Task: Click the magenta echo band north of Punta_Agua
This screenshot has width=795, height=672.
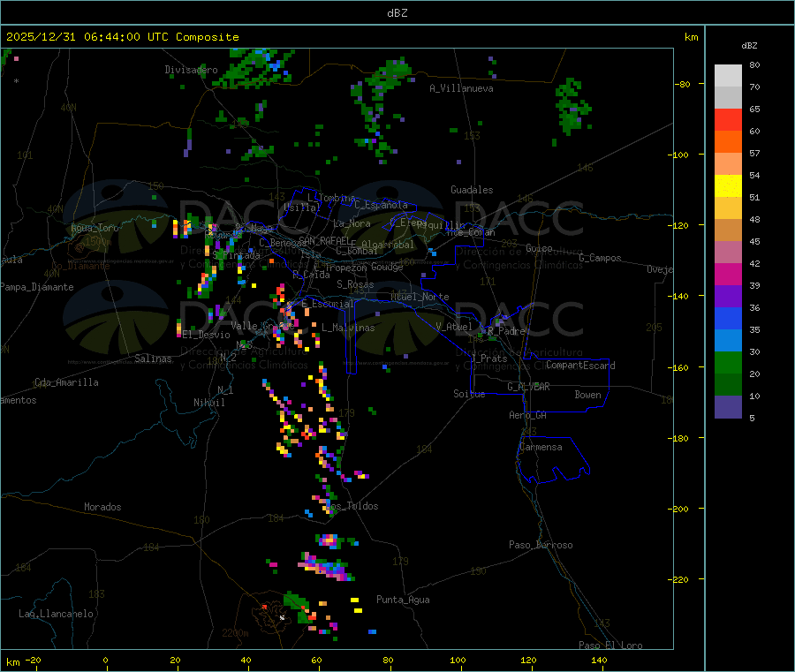Action: (327, 568)
